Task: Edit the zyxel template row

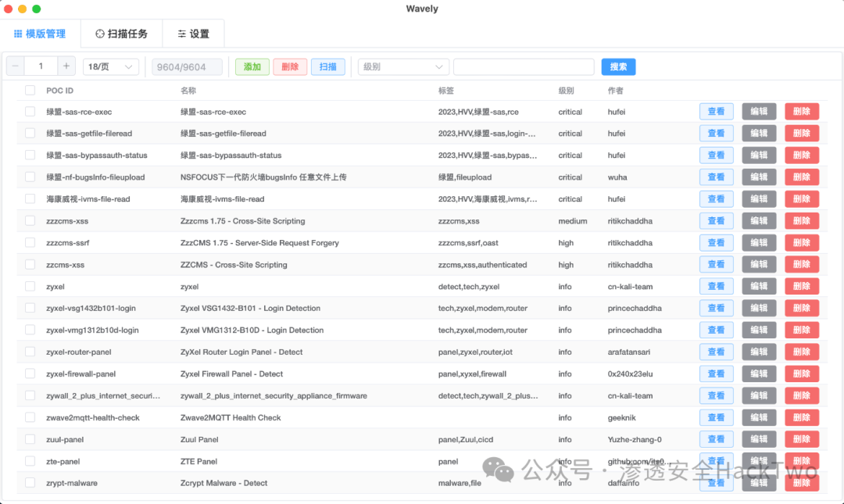Action: coord(759,287)
